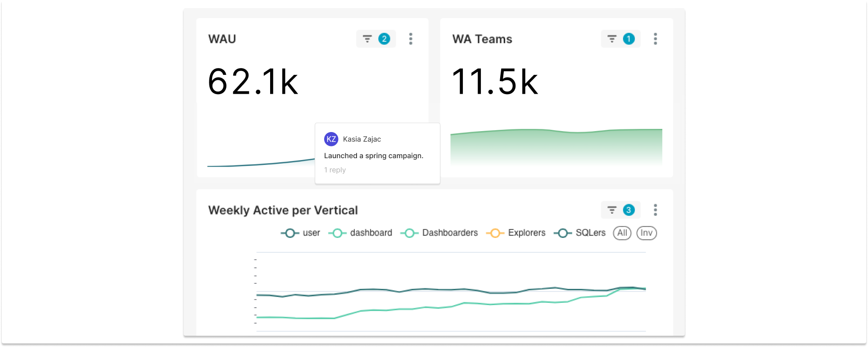Toggle the user series in legend

[x=301, y=233]
